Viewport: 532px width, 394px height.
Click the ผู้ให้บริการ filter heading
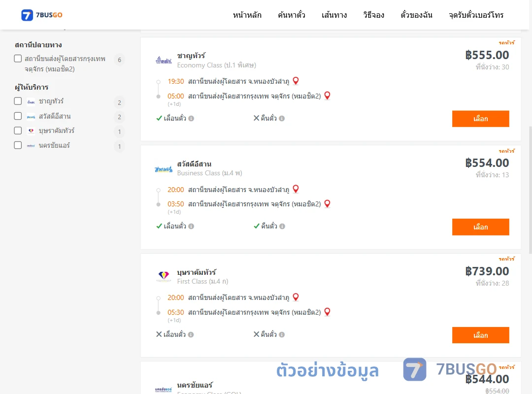pos(32,87)
